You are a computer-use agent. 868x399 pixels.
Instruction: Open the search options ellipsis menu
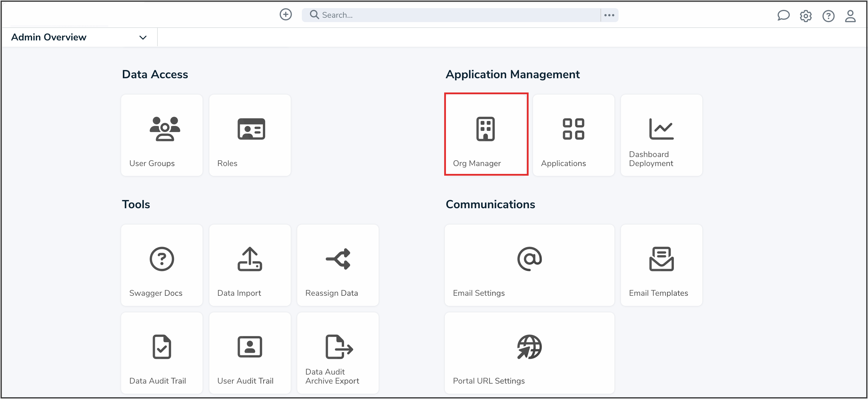[609, 15]
